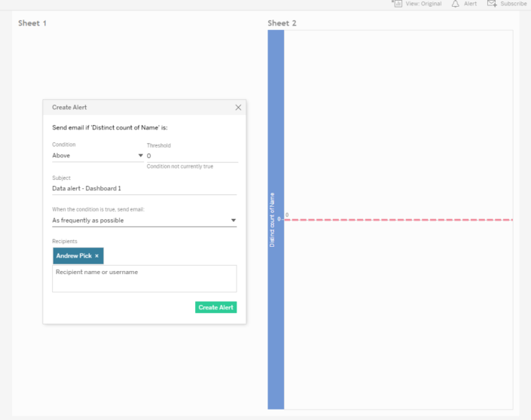Click the Subscribe toolbar label
The width and height of the screenshot is (531, 420).
tap(514, 4)
